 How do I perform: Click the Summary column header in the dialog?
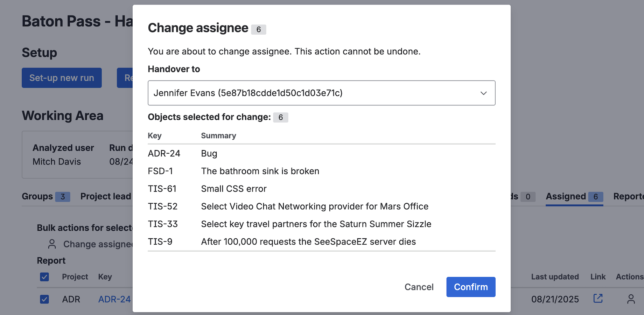(x=218, y=136)
